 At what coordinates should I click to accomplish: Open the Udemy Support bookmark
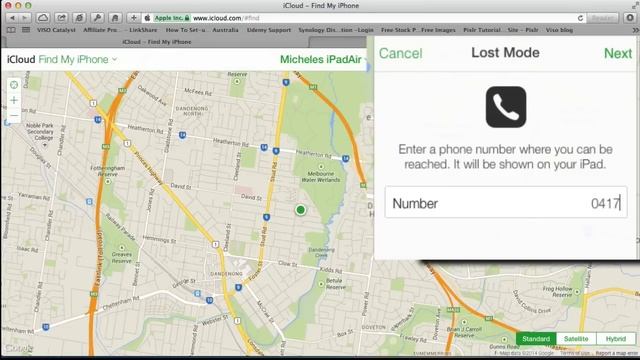coord(269,30)
